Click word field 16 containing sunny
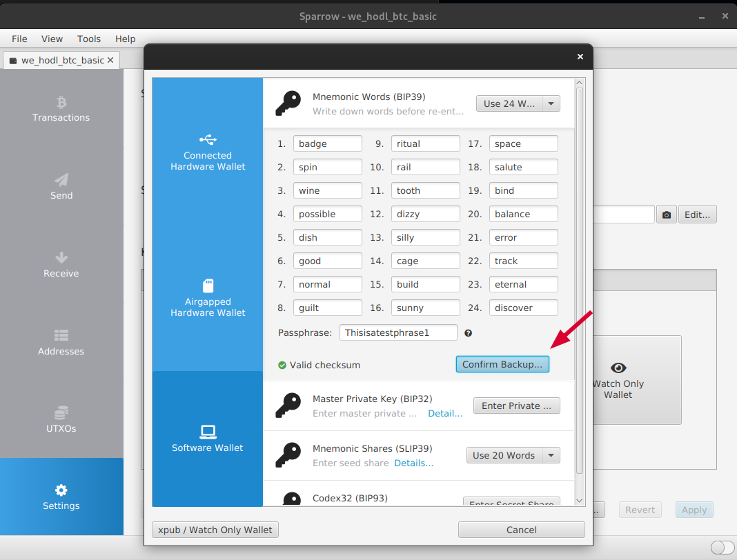This screenshot has width=737, height=560. pos(425,308)
